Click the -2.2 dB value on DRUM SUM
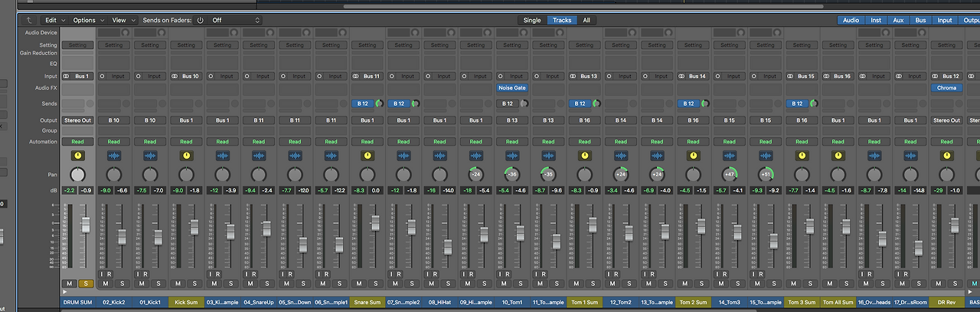 coord(69,190)
